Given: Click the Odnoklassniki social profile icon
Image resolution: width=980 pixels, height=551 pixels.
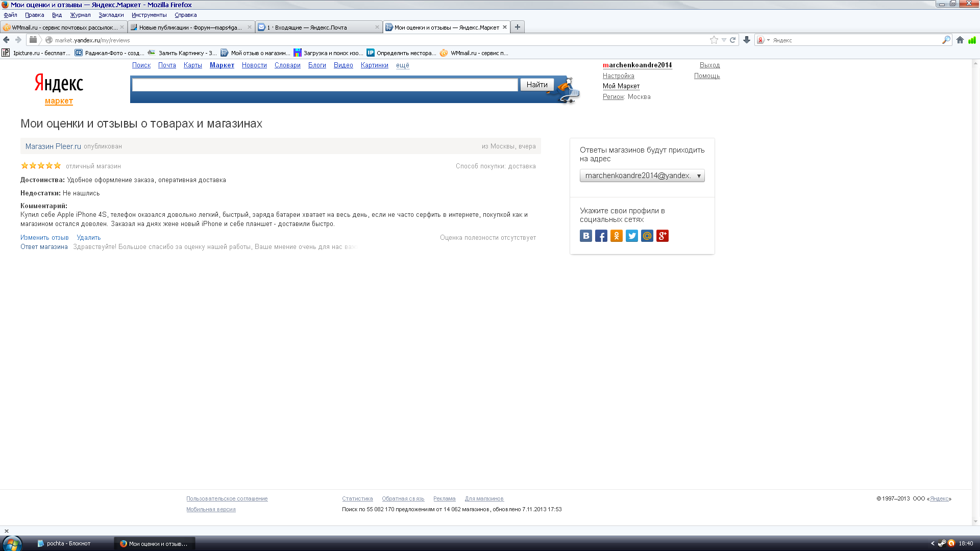Looking at the screenshot, I should point(616,236).
